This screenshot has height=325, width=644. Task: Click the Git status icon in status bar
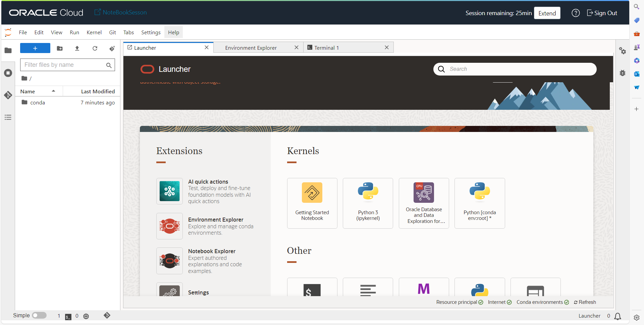[107, 315]
